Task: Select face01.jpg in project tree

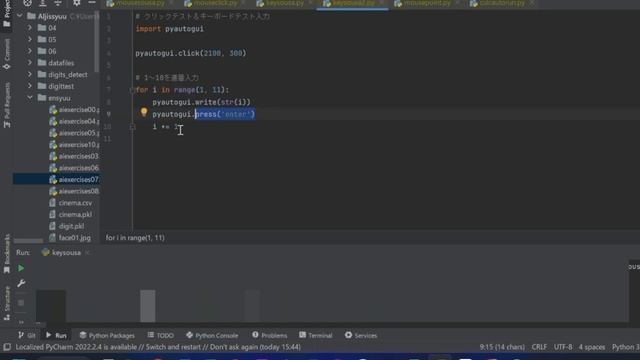Action: coord(70,238)
